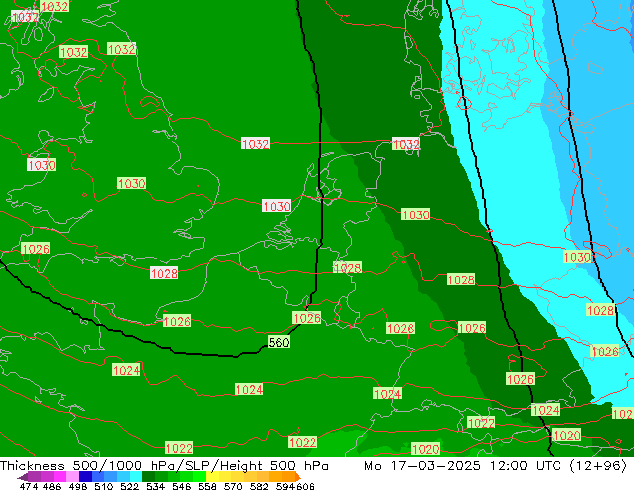Select the legend value 510
Viewport: 634px width, 490px height.
(104, 486)
